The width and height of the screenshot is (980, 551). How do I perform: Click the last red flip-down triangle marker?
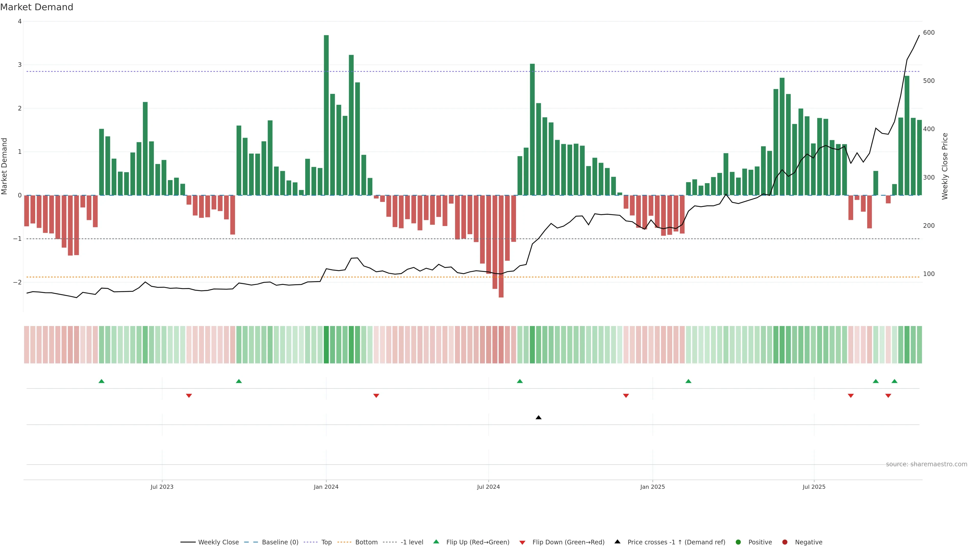click(x=888, y=396)
